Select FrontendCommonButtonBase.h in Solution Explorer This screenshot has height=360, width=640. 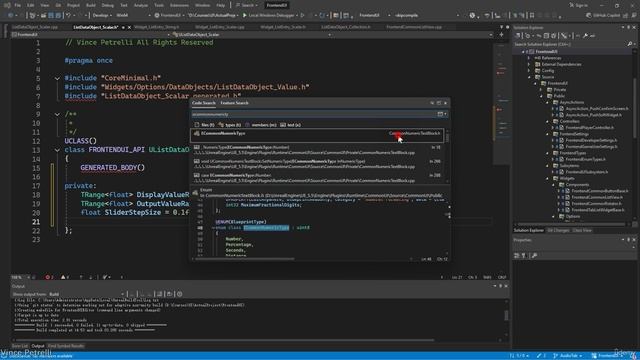coord(599,191)
